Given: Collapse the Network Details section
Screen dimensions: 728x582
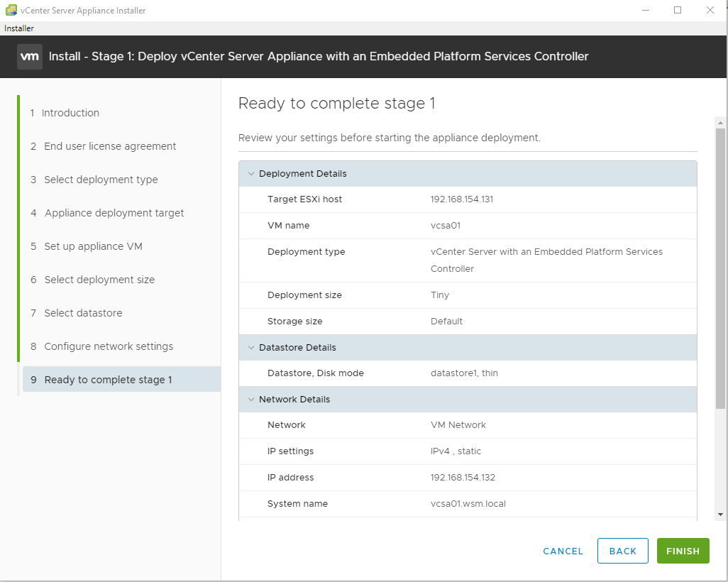Looking at the screenshot, I should click(251, 400).
